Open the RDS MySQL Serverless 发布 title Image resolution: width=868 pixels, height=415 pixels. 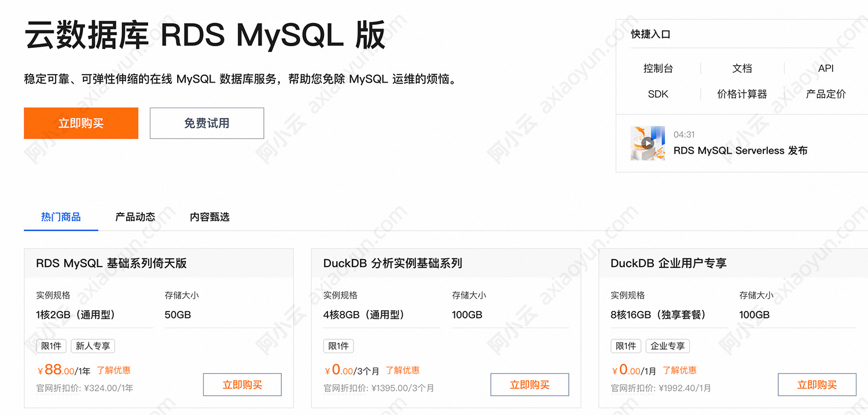click(x=740, y=150)
